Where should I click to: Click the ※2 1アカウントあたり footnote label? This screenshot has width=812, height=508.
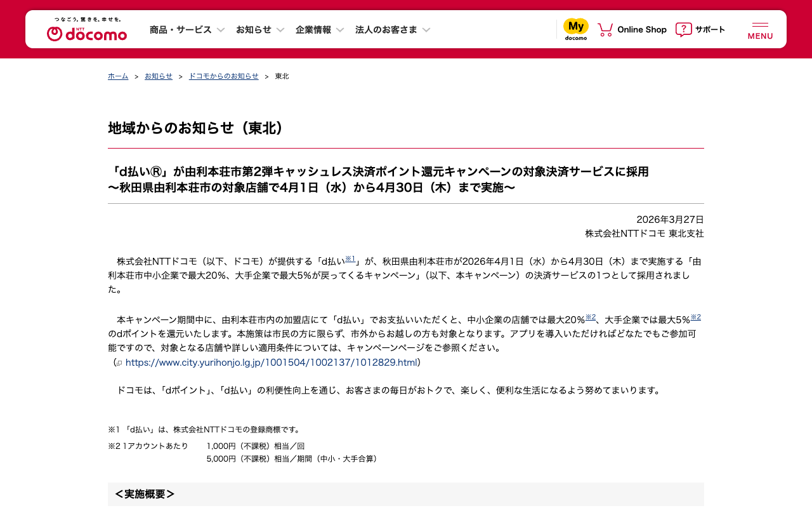point(148,446)
